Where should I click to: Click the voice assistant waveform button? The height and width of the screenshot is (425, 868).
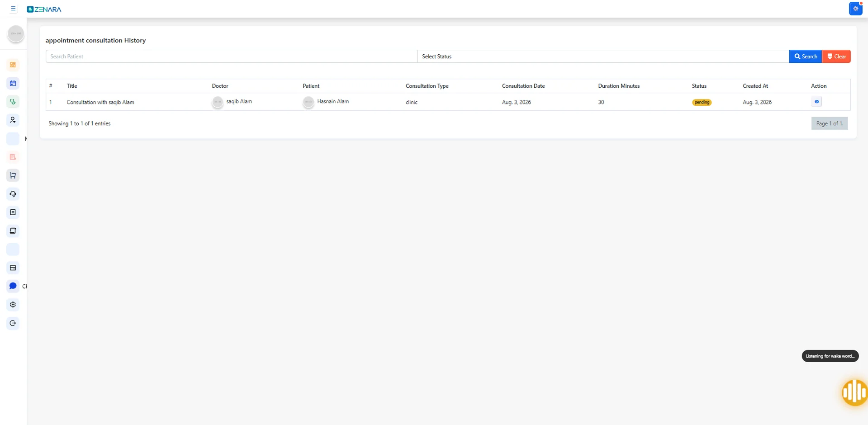pyautogui.click(x=854, y=392)
